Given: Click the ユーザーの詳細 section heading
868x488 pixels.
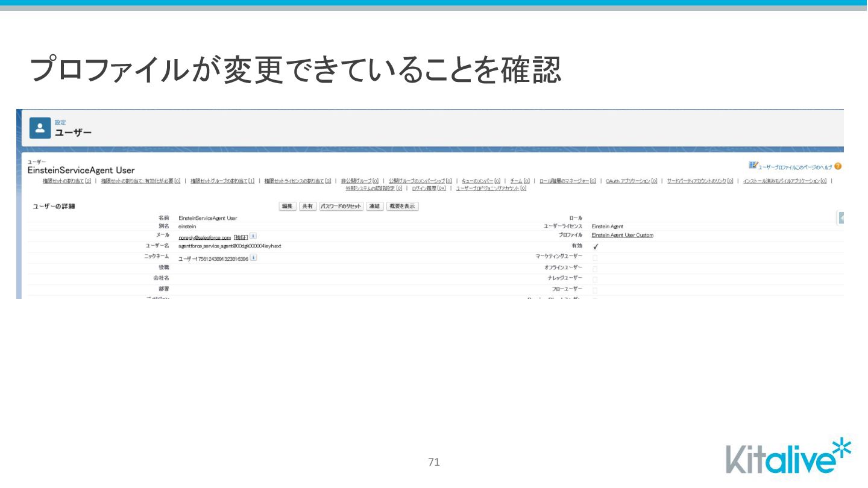Looking at the screenshot, I should [54, 207].
